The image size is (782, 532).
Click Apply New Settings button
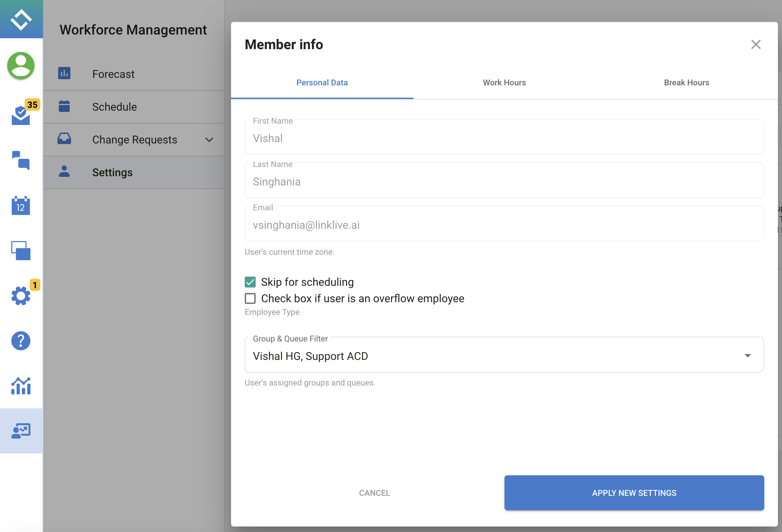pos(634,493)
